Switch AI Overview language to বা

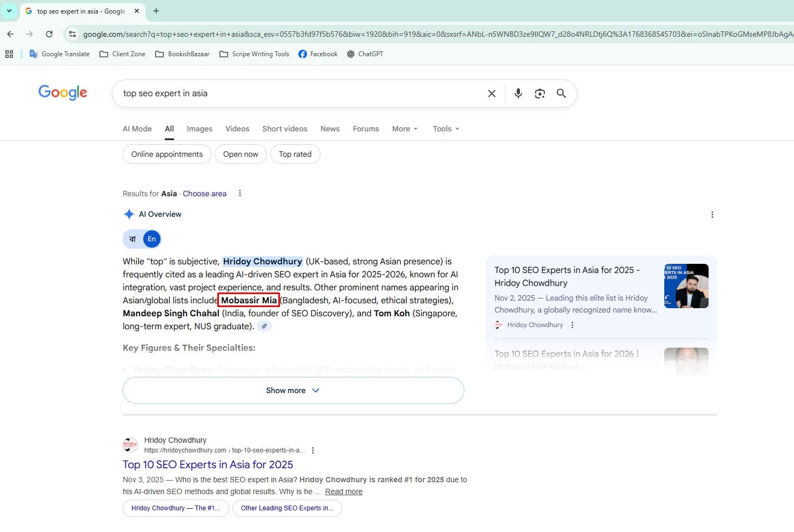[131, 238]
